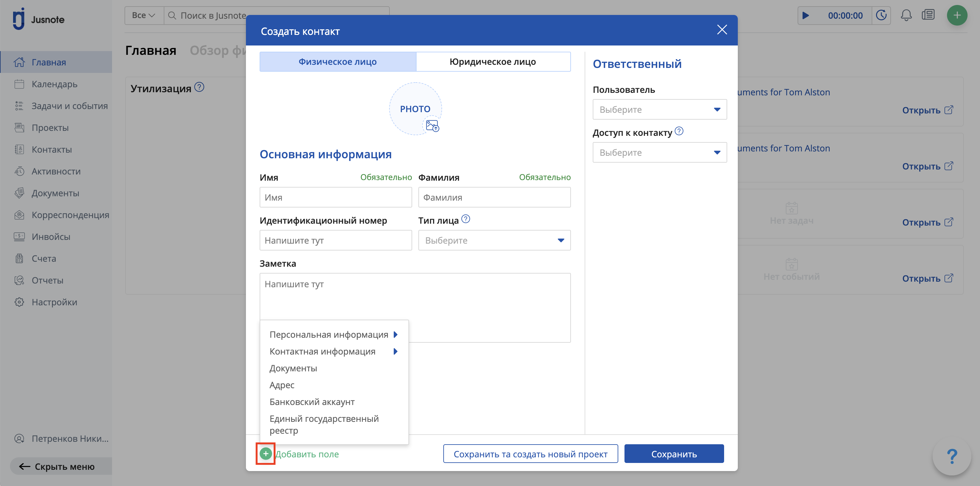Click the help icon next to Тип лица
This screenshot has width=980, height=486.
tap(466, 219)
